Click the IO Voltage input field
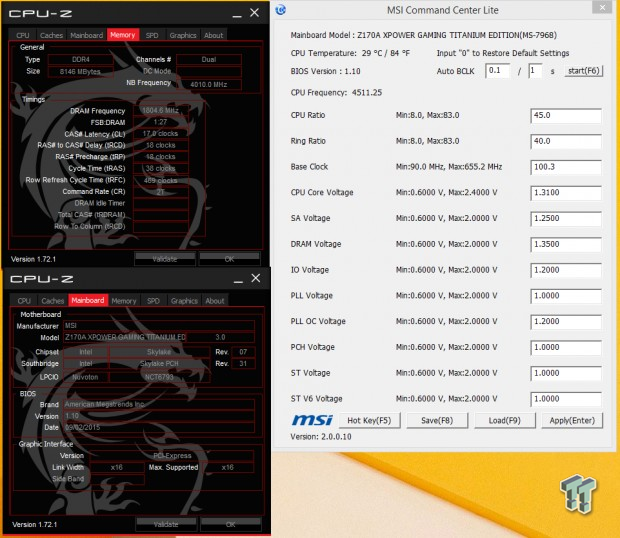The height and width of the screenshot is (538, 620). (566, 270)
